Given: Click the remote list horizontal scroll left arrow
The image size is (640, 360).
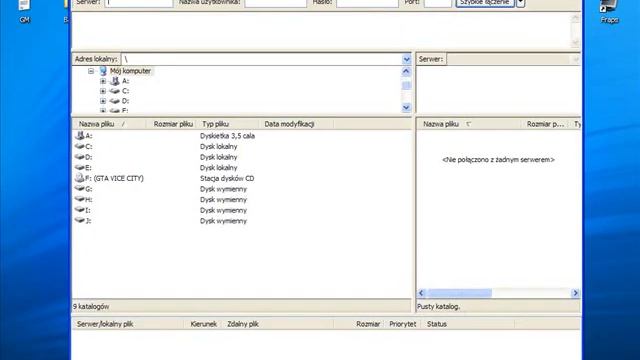Looking at the screenshot, I should tap(422, 293).
